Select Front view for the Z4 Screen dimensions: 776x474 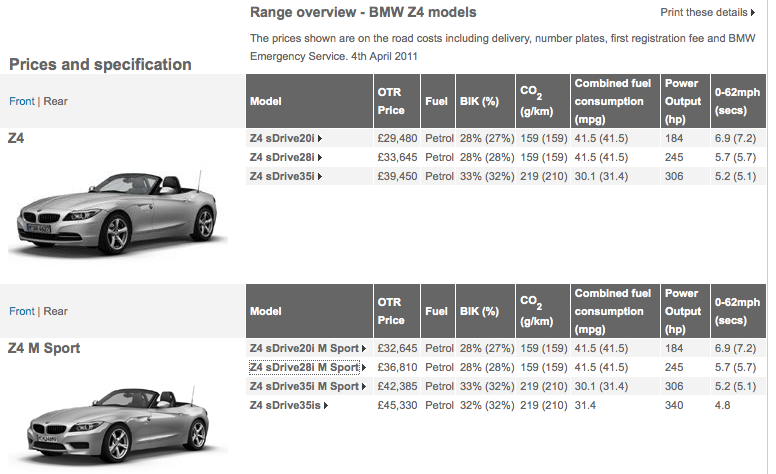[x=22, y=101]
